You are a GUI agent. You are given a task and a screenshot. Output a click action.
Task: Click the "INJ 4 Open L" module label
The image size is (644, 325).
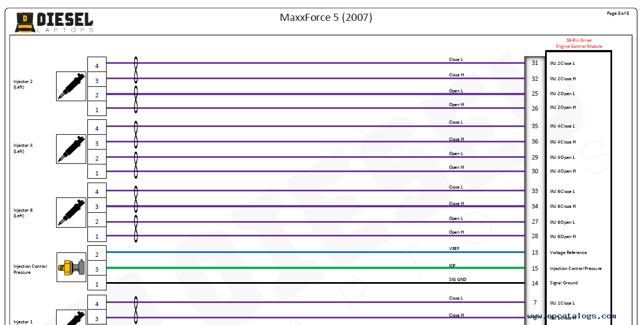[562, 157]
